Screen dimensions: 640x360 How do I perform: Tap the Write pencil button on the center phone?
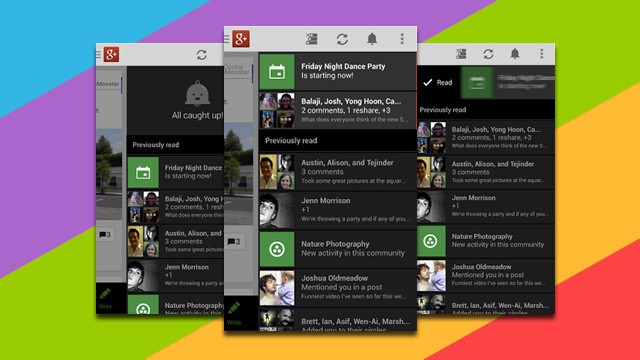click(x=234, y=313)
